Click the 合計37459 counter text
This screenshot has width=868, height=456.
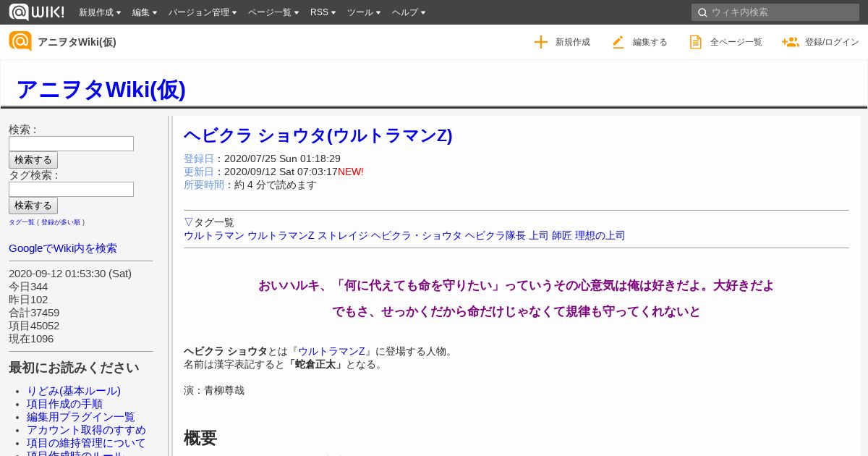(34, 313)
